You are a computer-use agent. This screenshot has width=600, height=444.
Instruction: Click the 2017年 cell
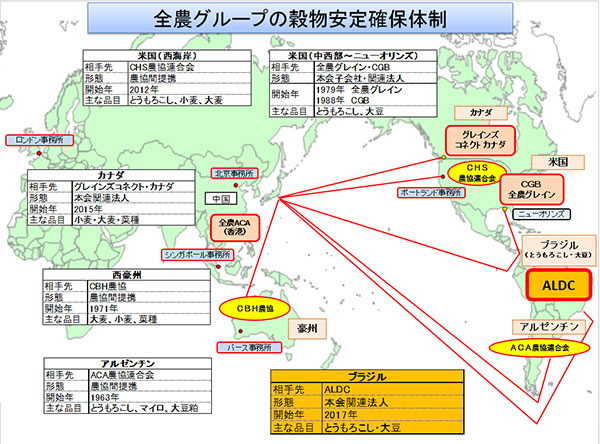coord(393,415)
